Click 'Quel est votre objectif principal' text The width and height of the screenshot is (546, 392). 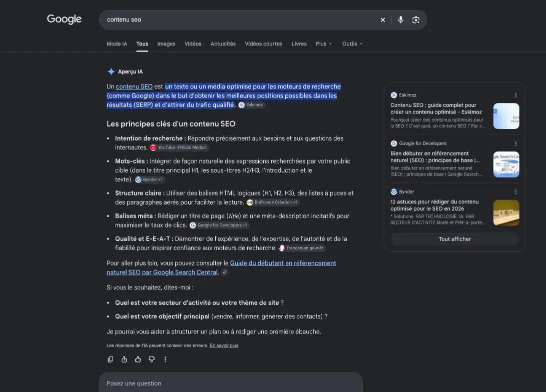point(162,316)
